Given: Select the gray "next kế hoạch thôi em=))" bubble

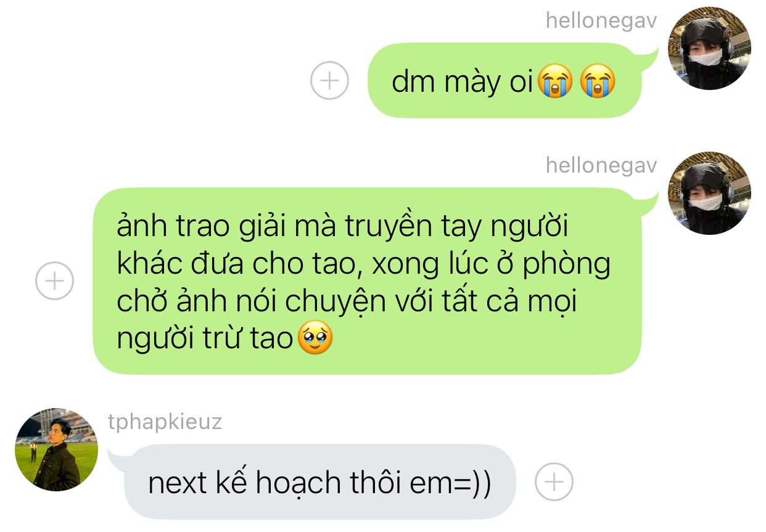Looking at the screenshot, I should pyautogui.click(x=319, y=481).
